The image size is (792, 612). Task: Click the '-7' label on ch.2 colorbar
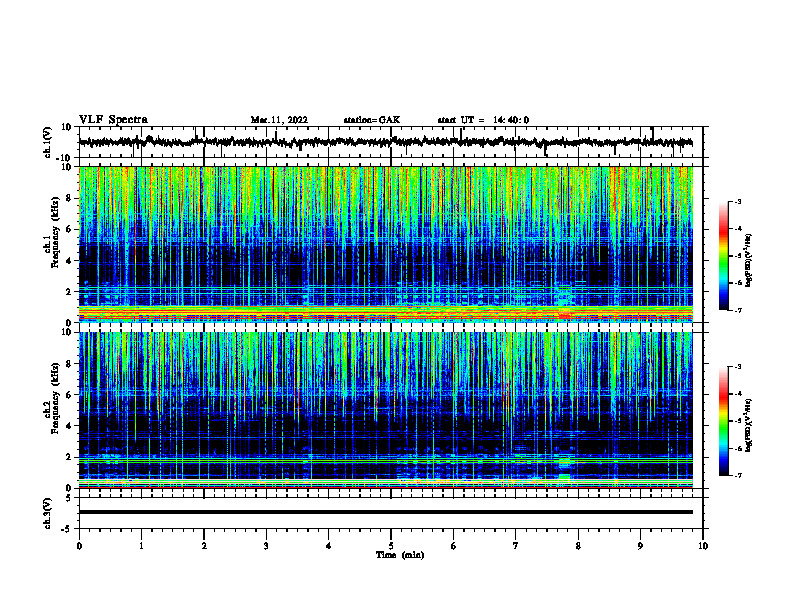pyautogui.click(x=738, y=476)
